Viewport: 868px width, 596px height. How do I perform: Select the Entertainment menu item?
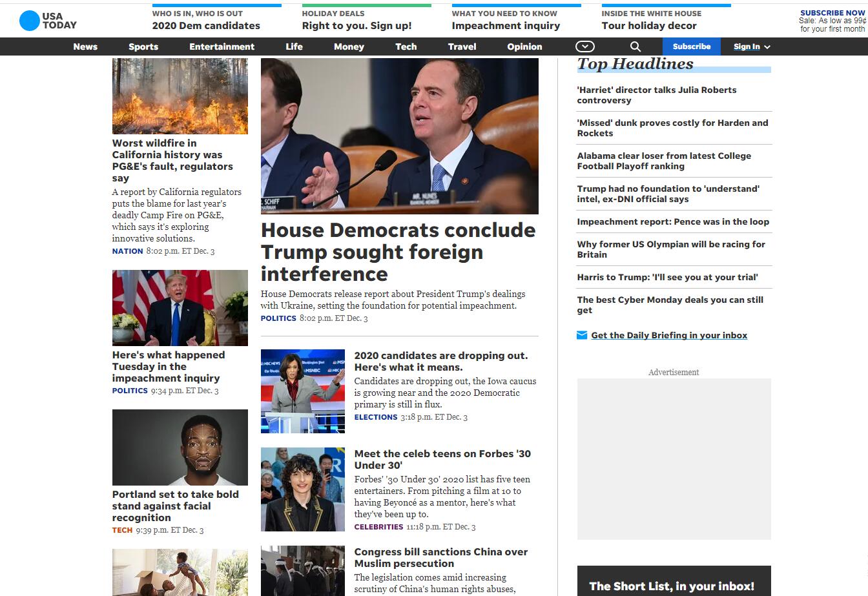coord(222,46)
